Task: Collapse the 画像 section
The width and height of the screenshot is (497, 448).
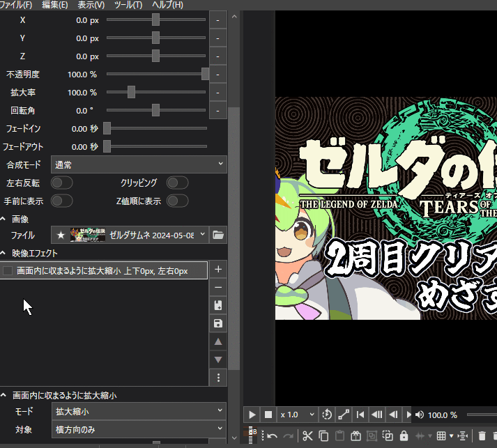Action: pos(3,219)
